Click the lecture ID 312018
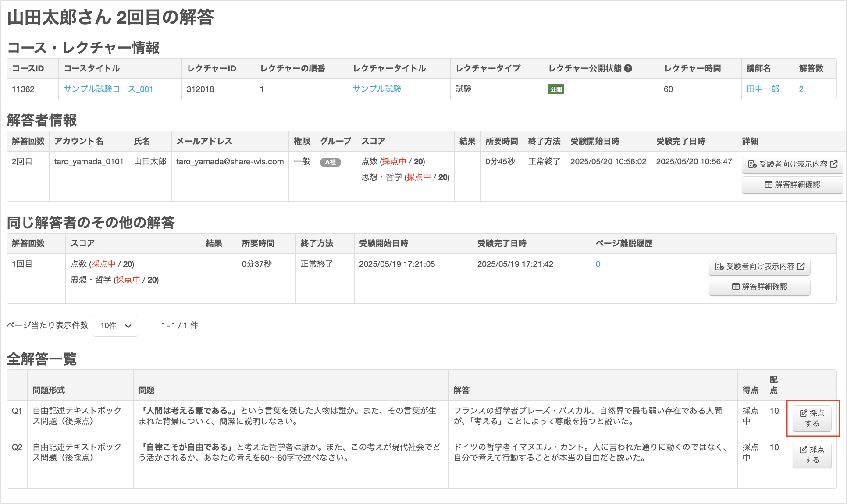This screenshot has width=847, height=504. coord(200,89)
